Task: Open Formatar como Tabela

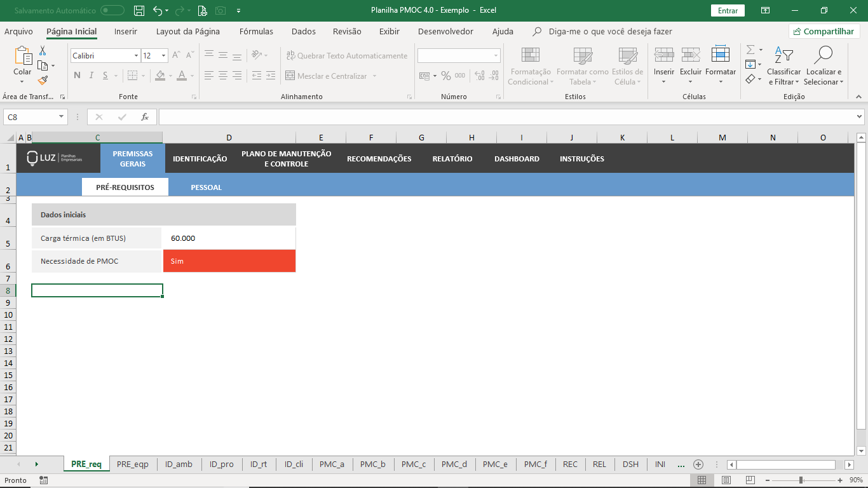Action: [x=583, y=66]
